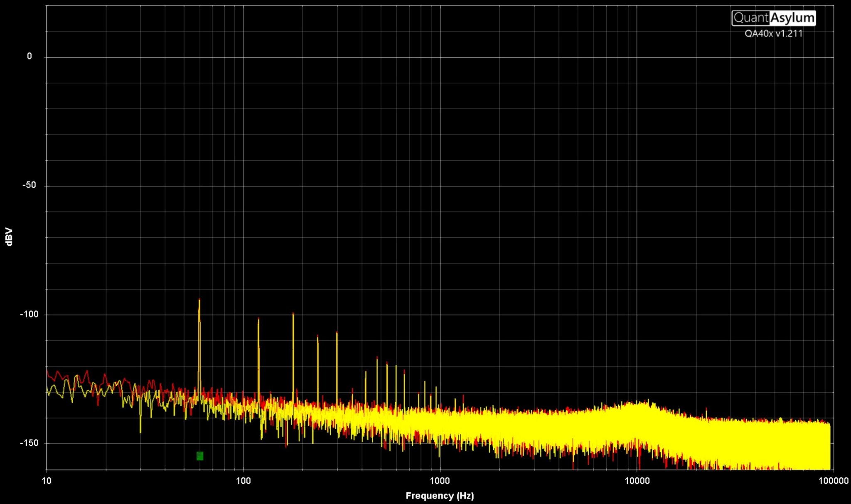Click the 0 tick label on dBV axis
This screenshot has height=504, width=851.
(x=30, y=56)
